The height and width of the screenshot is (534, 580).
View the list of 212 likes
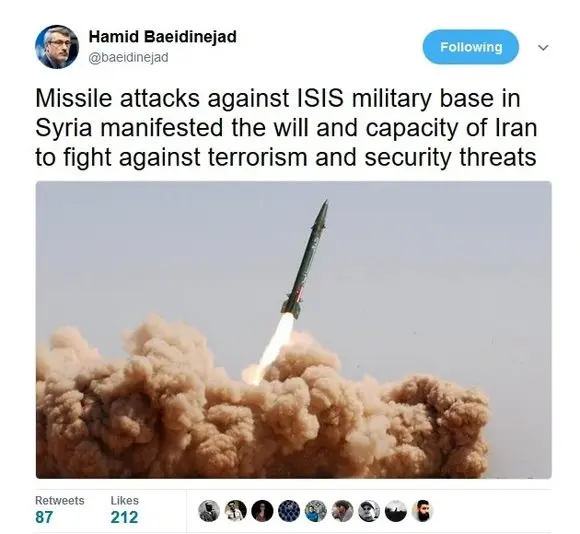coord(124,517)
